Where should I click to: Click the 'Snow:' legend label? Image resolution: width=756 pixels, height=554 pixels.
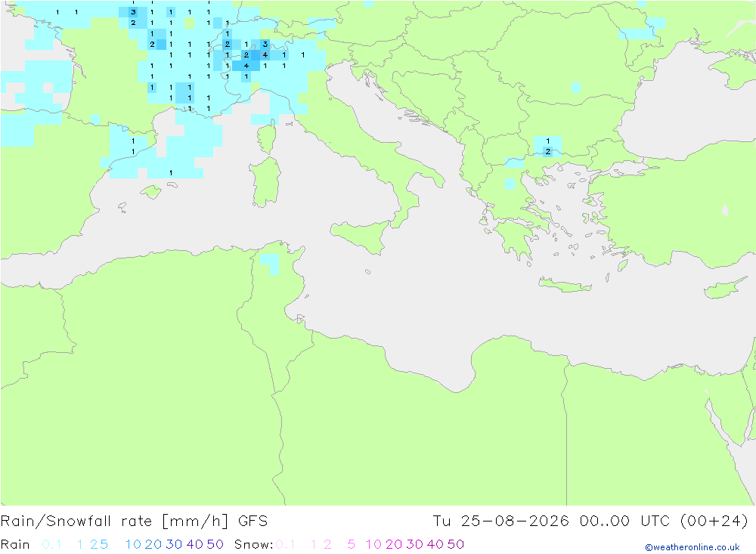click(x=253, y=544)
